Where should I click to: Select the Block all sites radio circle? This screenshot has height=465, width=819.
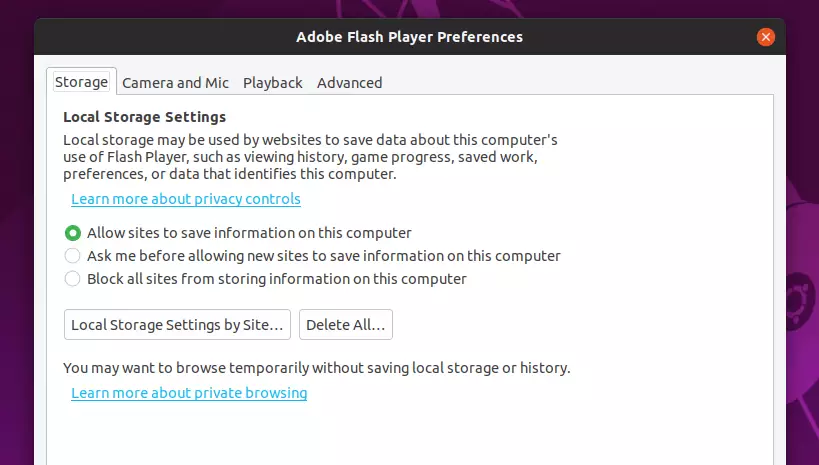click(73, 279)
